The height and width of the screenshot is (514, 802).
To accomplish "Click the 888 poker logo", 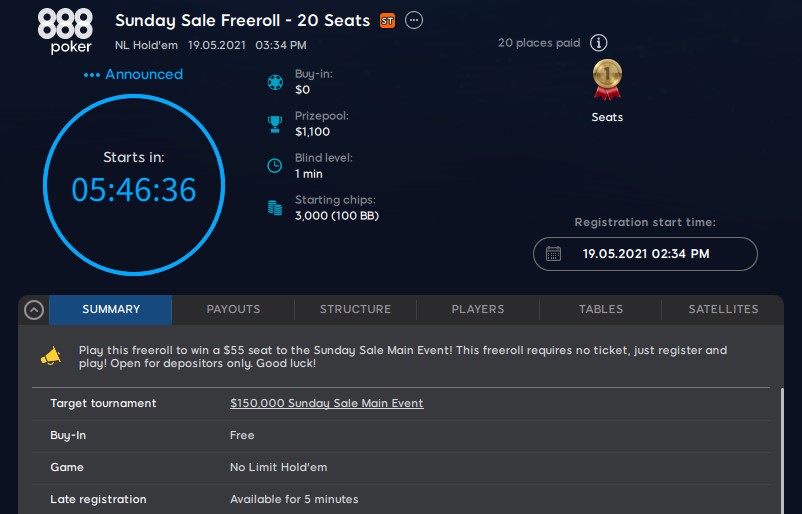I will pos(65,30).
